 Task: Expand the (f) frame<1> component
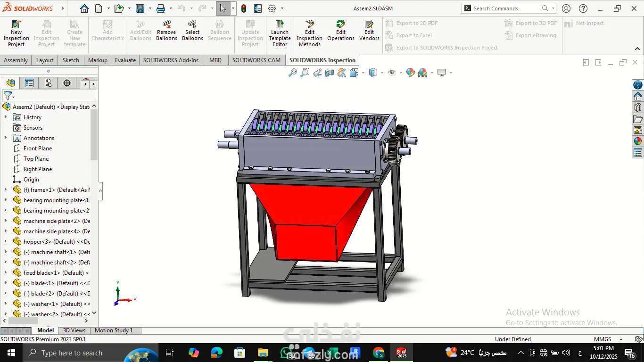[6, 190]
